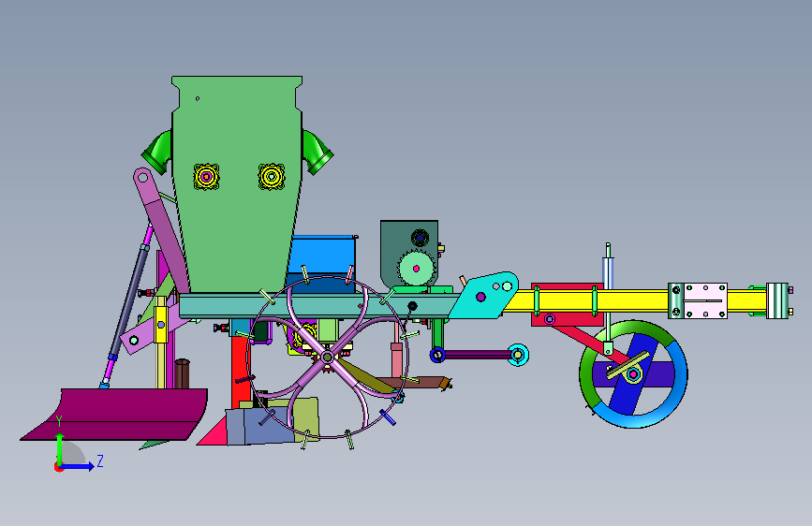
Task: Select the dark green gearbox housing
Action: [399, 240]
